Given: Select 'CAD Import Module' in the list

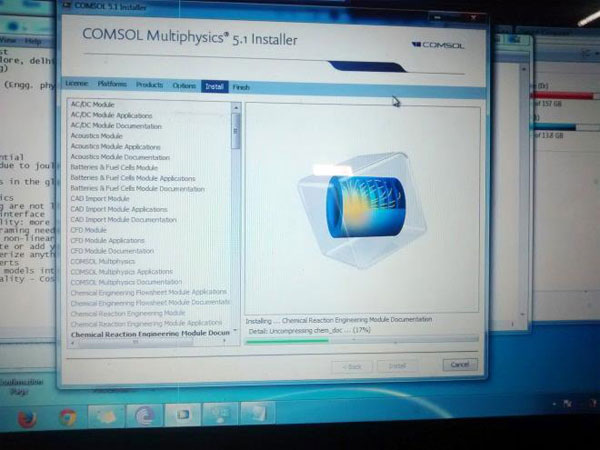Looking at the screenshot, I should tap(100, 199).
